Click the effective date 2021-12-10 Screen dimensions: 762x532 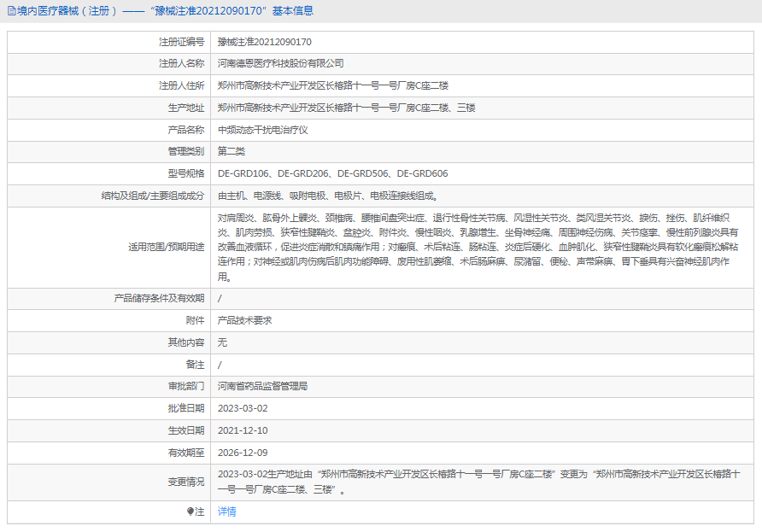point(243,430)
